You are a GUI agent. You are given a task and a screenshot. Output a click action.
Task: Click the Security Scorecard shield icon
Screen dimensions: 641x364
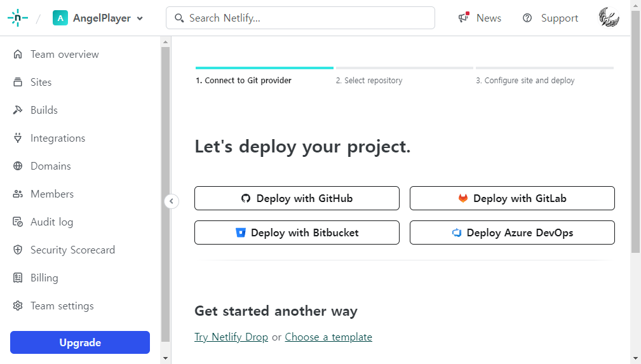pyautogui.click(x=18, y=250)
